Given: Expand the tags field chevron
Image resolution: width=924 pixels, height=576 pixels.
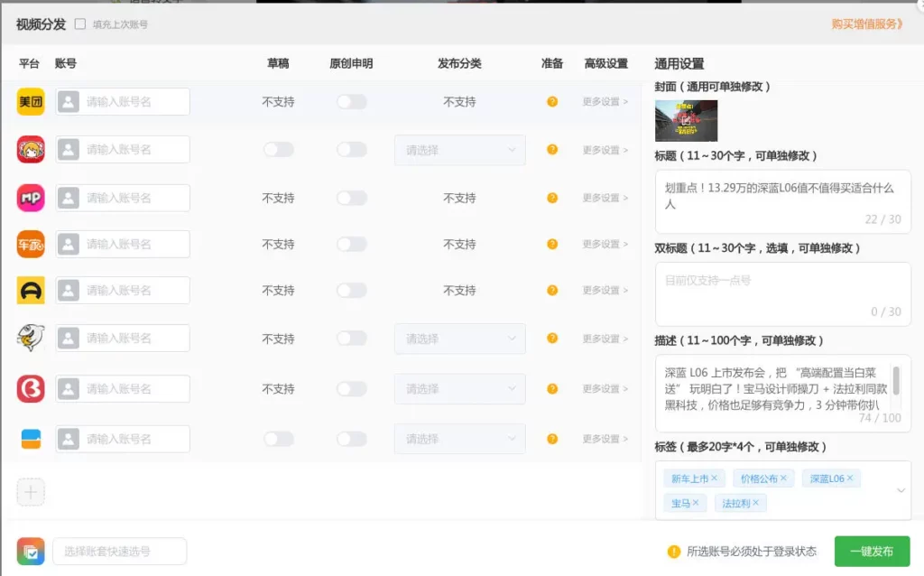Looking at the screenshot, I should click(900, 490).
